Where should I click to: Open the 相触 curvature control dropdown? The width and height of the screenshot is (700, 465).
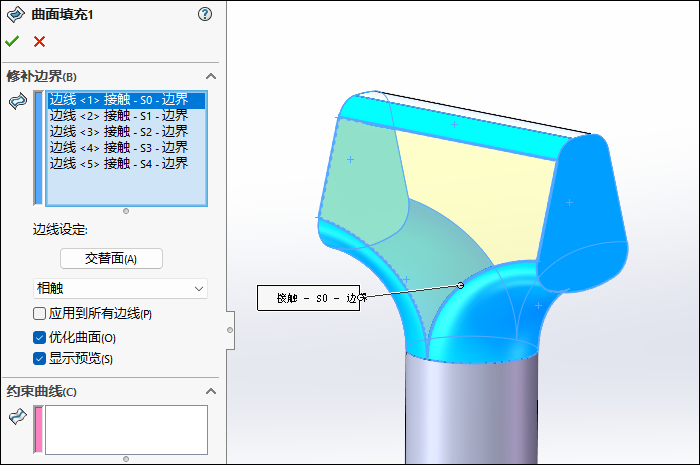pos(120,289)
